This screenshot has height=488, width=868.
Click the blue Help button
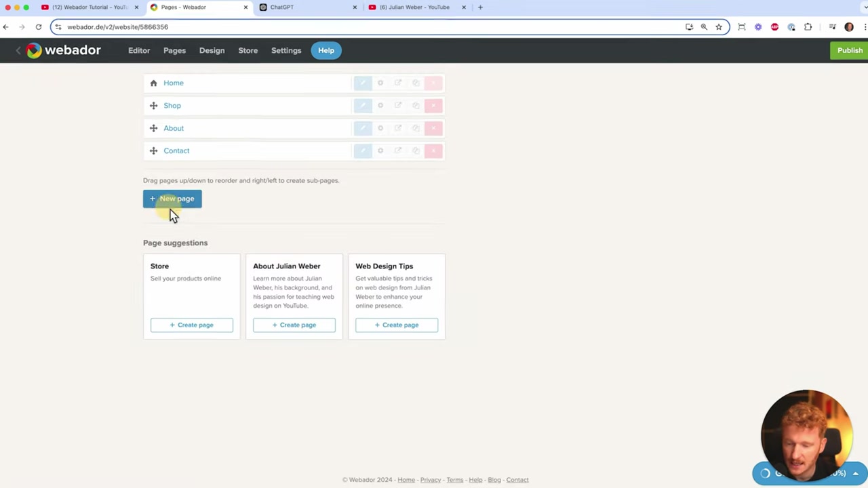pos(326,50)
